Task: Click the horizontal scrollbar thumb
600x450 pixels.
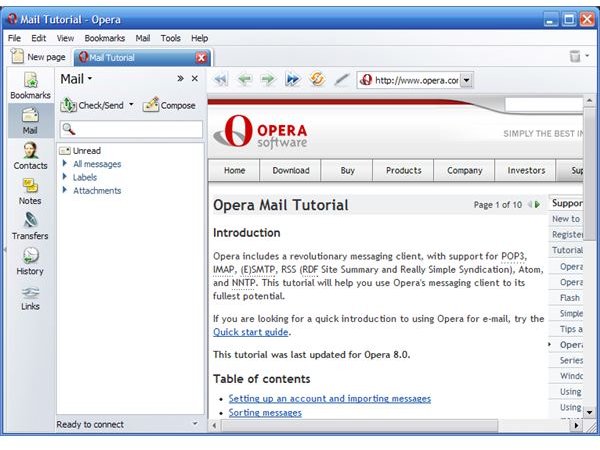Action: point(360,425)
